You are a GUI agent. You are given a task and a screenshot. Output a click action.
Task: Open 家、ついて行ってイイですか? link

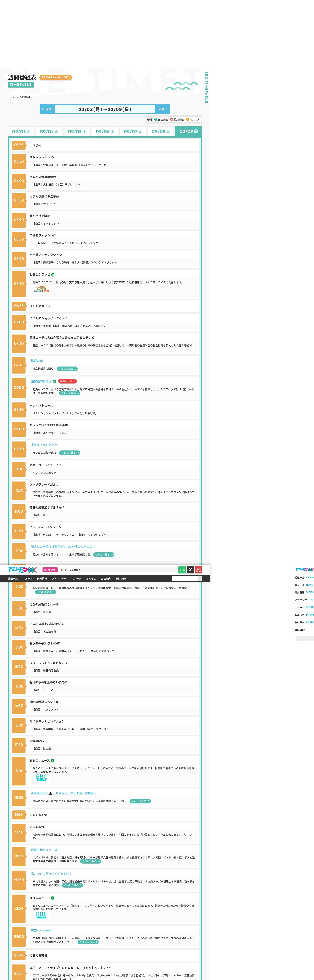(52, 874)
